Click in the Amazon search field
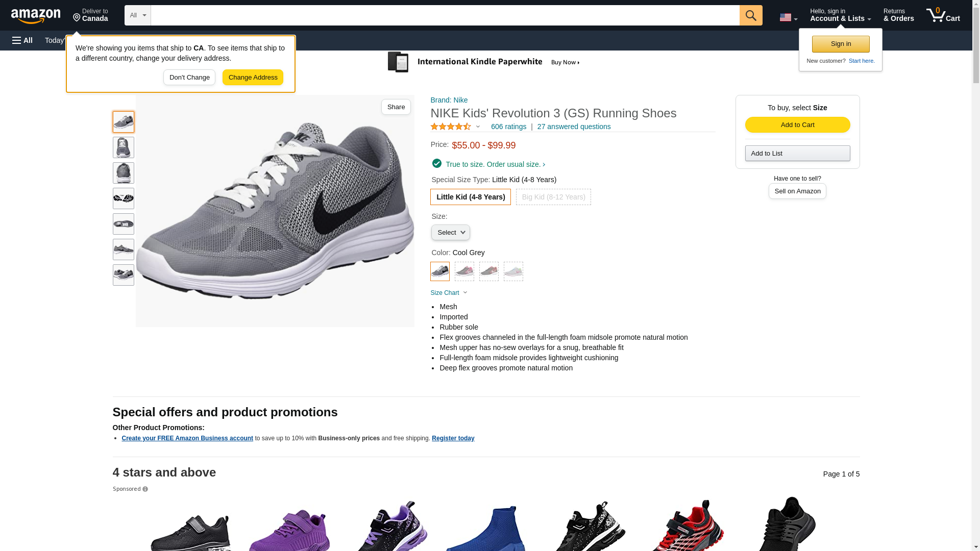The width and height of the screenshot is (980, 551). point(445,15)
